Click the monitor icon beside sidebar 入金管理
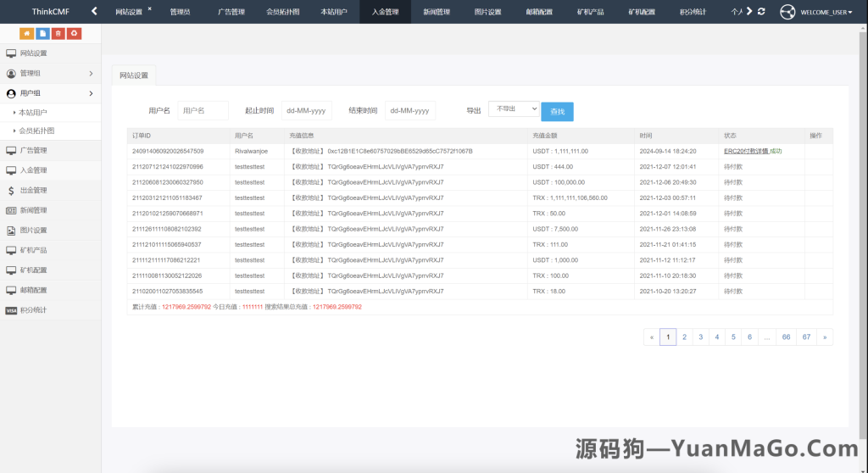Screen dimensions: 868x473 click(11, 170)
